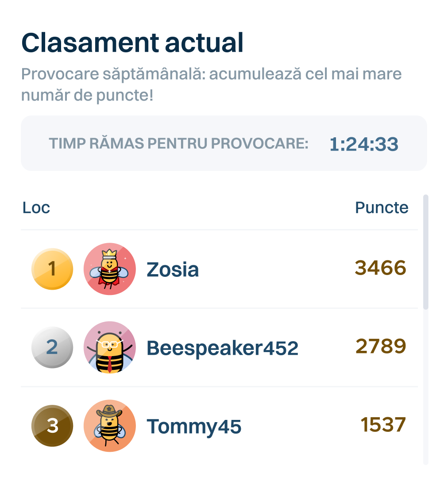Click the "Clasament actual" heading
The height and width of the screenshot is (489, 448).
132,43
